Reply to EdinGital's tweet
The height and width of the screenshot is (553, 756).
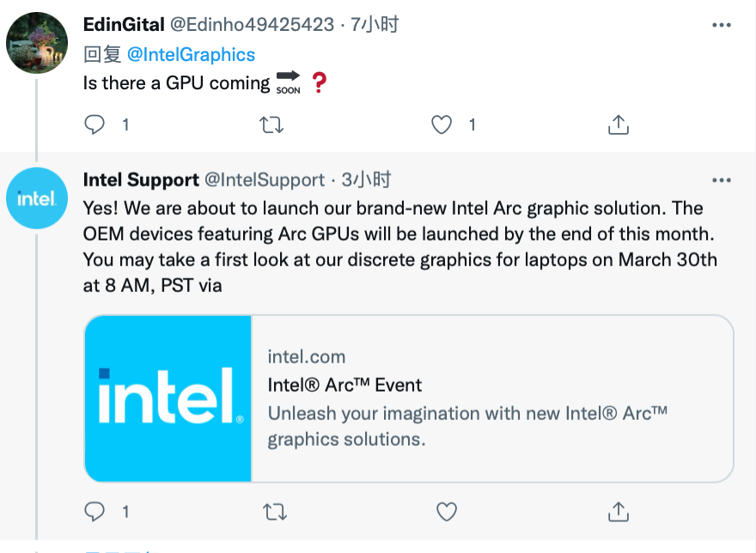pyautogui.click(x=94, y=125)
